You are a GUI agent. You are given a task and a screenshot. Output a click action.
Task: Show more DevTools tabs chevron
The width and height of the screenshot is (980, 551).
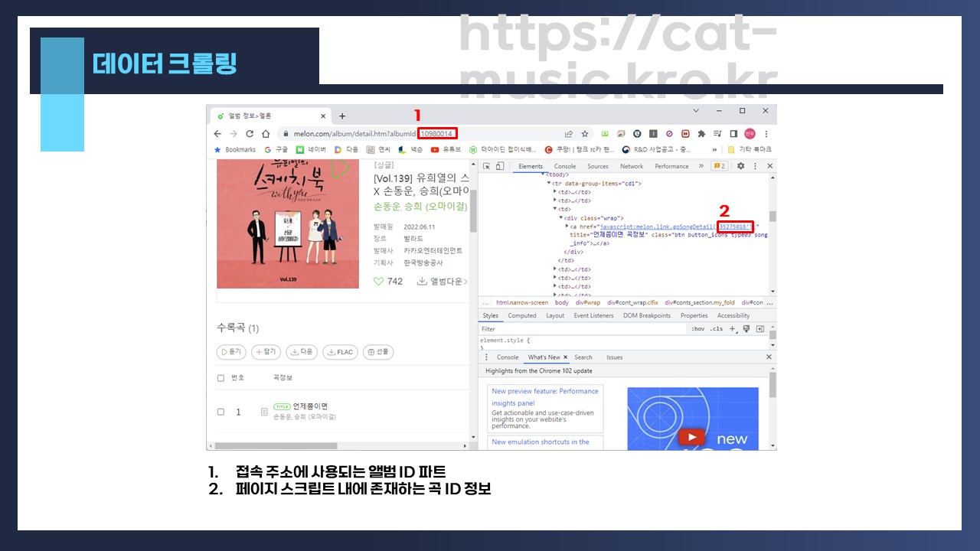(701, 166)
